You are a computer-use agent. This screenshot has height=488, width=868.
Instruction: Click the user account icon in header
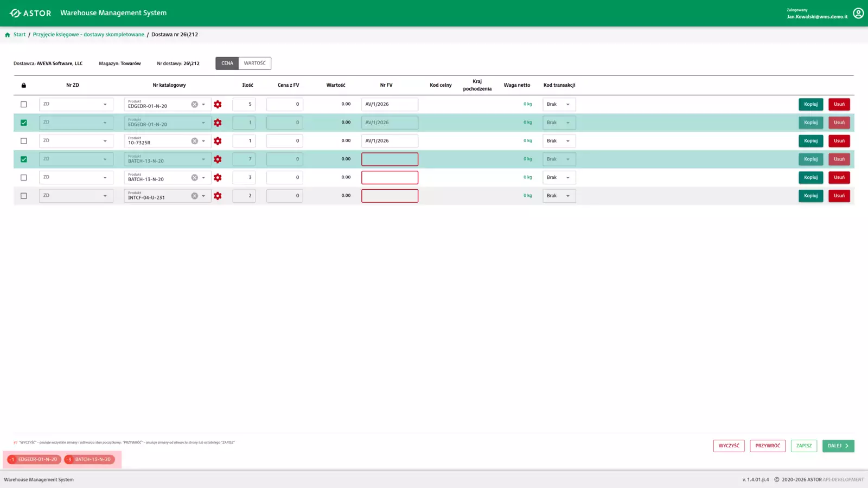858,13
